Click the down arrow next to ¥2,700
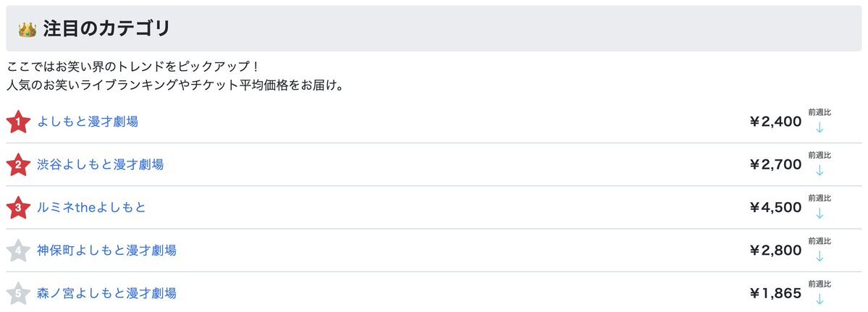Screen dimensions: 868x312 819,170
